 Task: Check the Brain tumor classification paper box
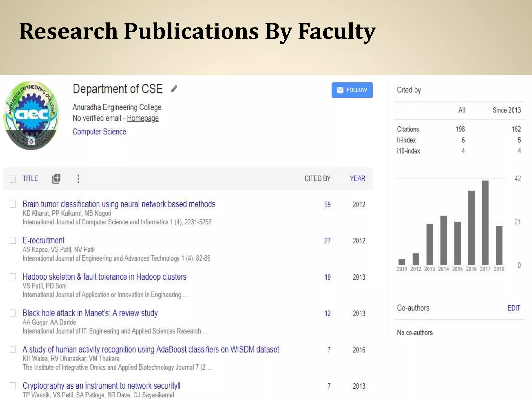coord(12,204)
